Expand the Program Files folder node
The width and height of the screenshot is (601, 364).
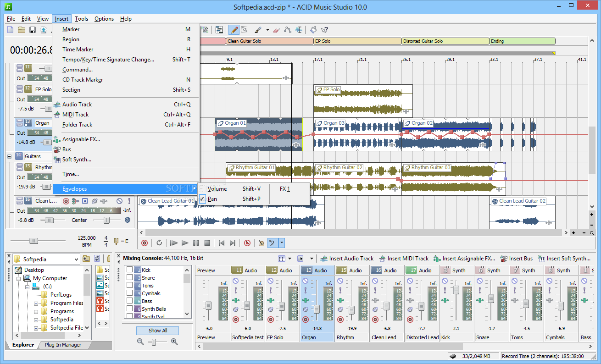36,303
